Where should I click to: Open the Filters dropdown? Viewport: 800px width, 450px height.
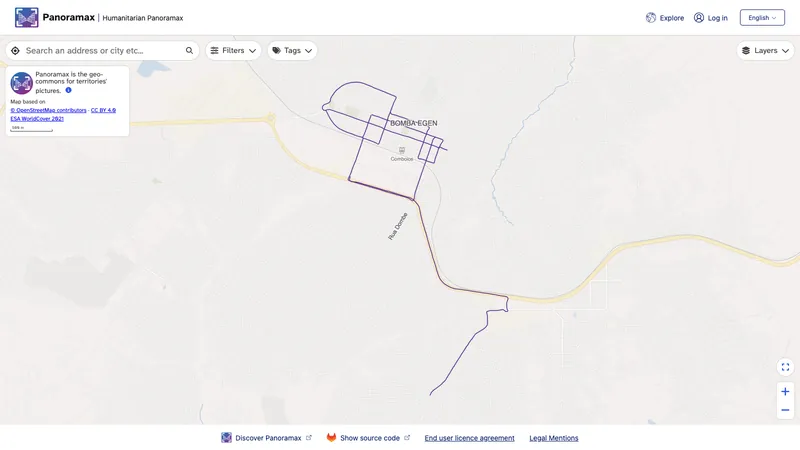[233, 51]
